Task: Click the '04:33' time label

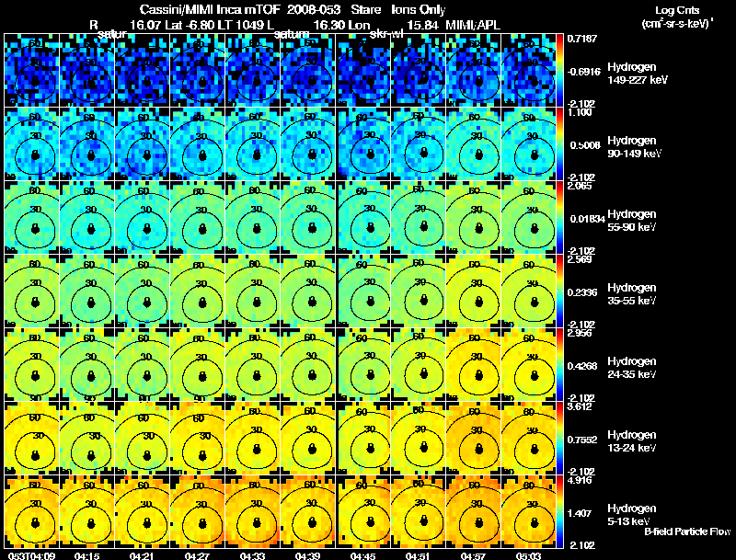Action: pos(252,555)
